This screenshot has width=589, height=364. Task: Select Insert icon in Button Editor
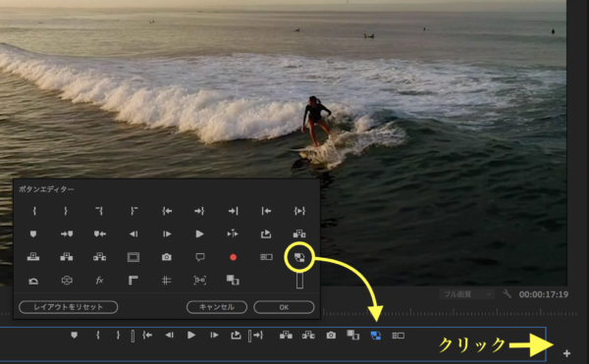point(299,234)
